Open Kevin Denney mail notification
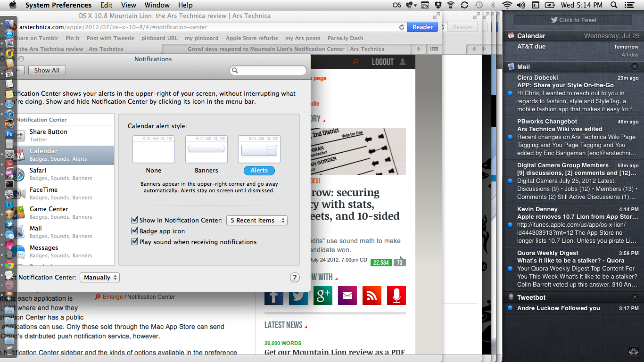The width and height of the screenshot is (644, 362). point(573,226)
